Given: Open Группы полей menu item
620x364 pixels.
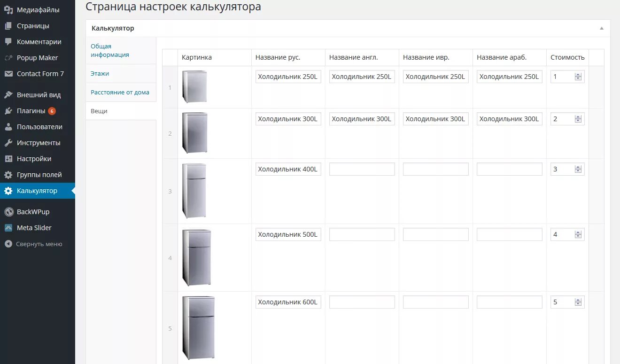Looking at the screenshot, I should (x=38, y=175).
